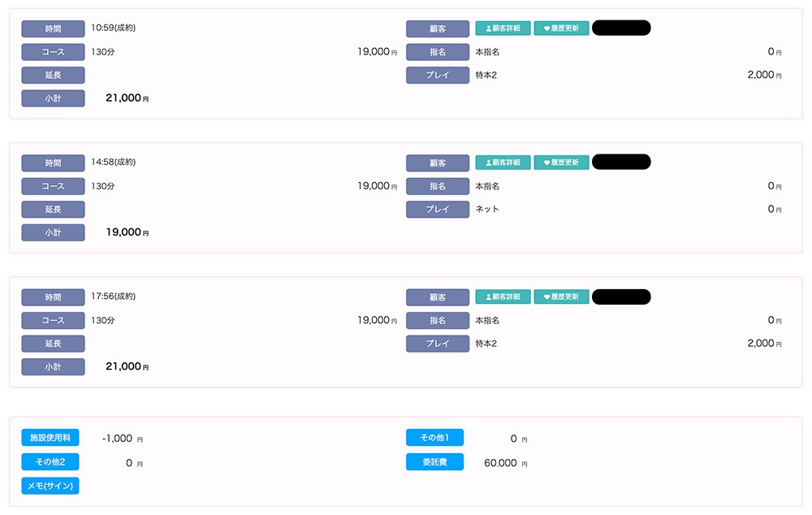Click the redacted customer name in 10:59 booking
The image size is (812, 515).
tap(621, 28)
